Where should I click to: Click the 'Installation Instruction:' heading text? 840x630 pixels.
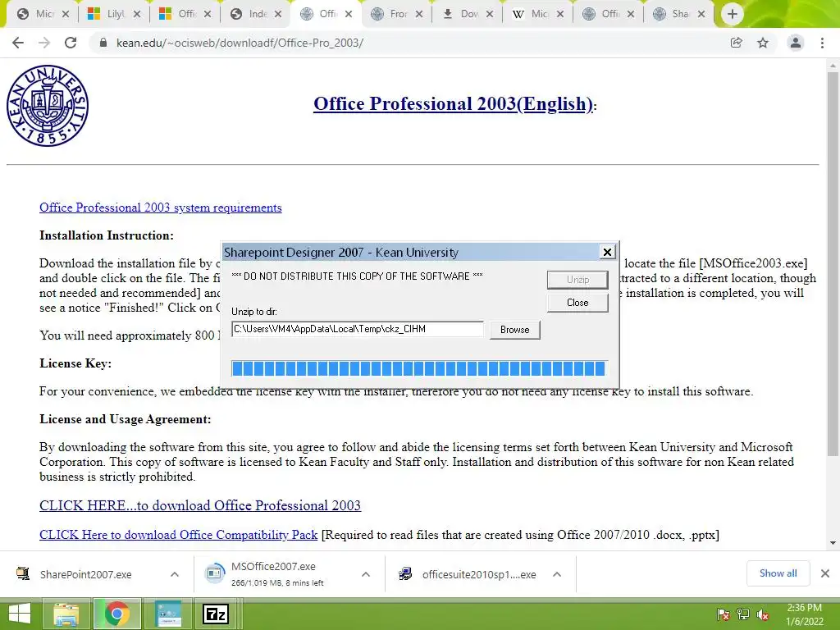click(107, 235)
